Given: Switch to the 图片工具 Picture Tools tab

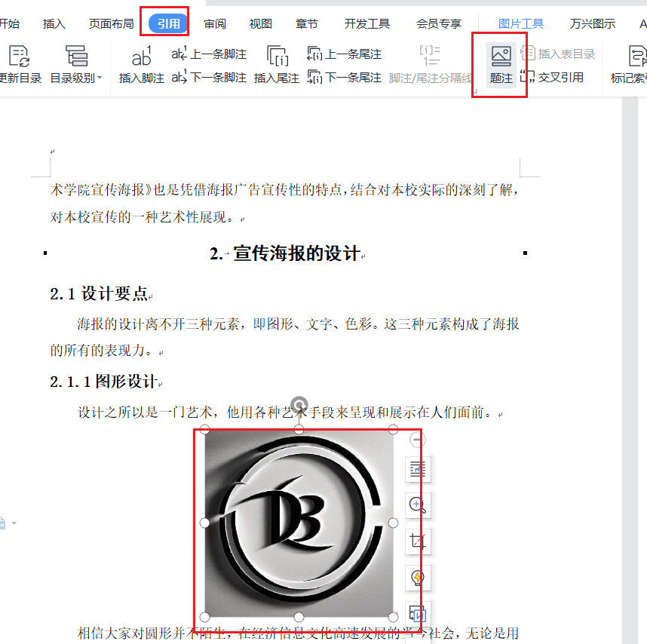Looking at the screenshot, I should click(521, 23).
